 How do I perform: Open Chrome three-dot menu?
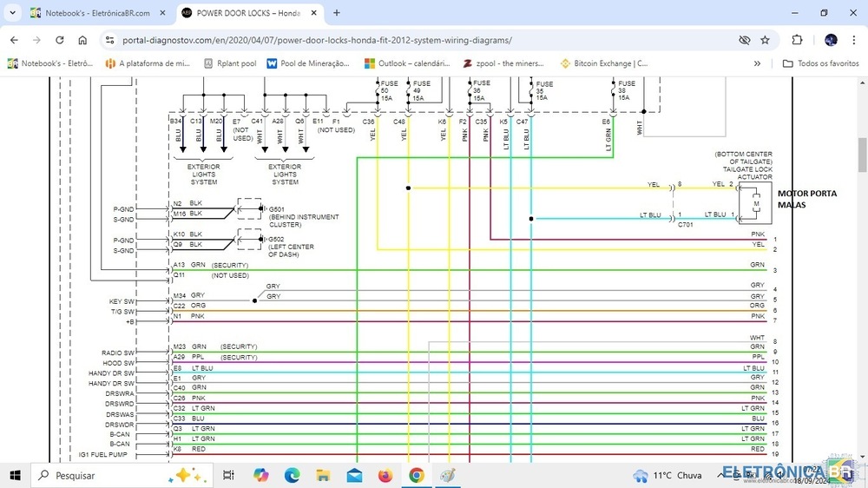coord(854,40)
